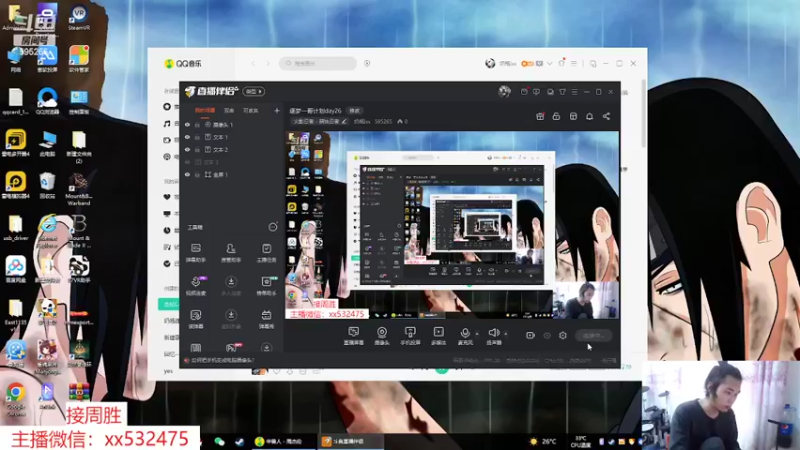Lock the fullscreen 1 source layer

point(197,174)
